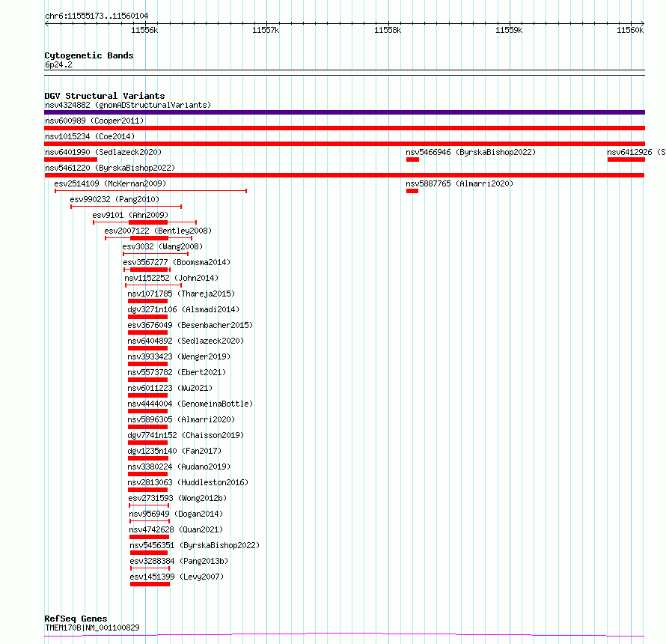Open esv990232 (Pang2010) variant
Image resolution: width=666 pixels, height=644 pixels.
pyautogui.click(x=114, y=199)
